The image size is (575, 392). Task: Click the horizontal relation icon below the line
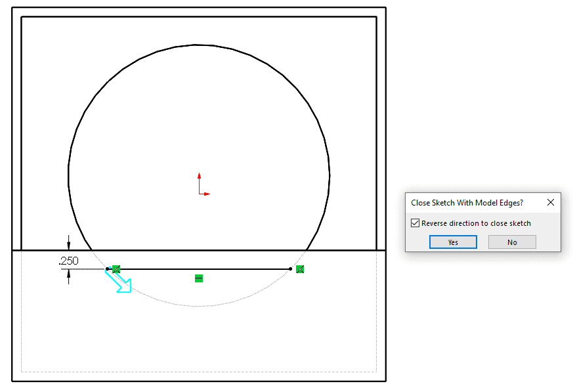click(x=199, y=278)
